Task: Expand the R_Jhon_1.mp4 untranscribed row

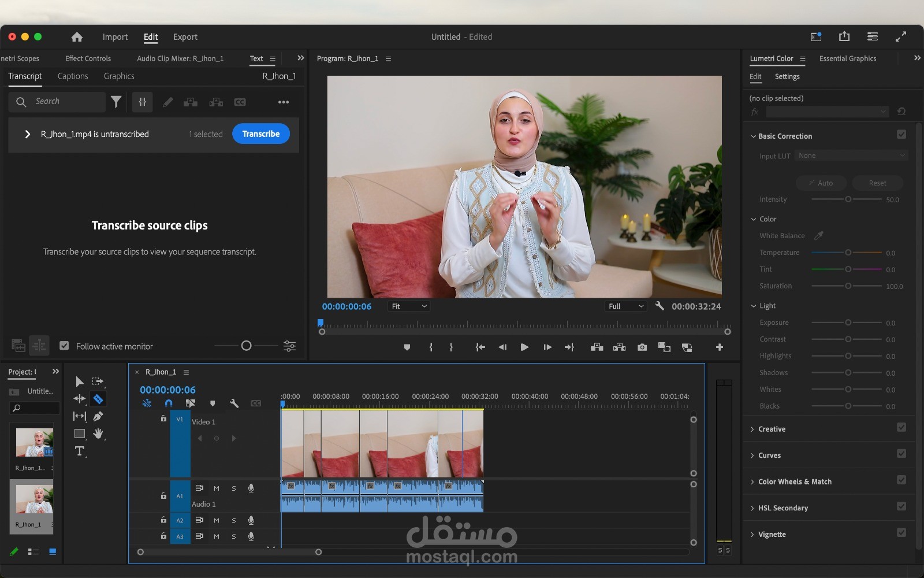Action: click(x=27, y=134)
